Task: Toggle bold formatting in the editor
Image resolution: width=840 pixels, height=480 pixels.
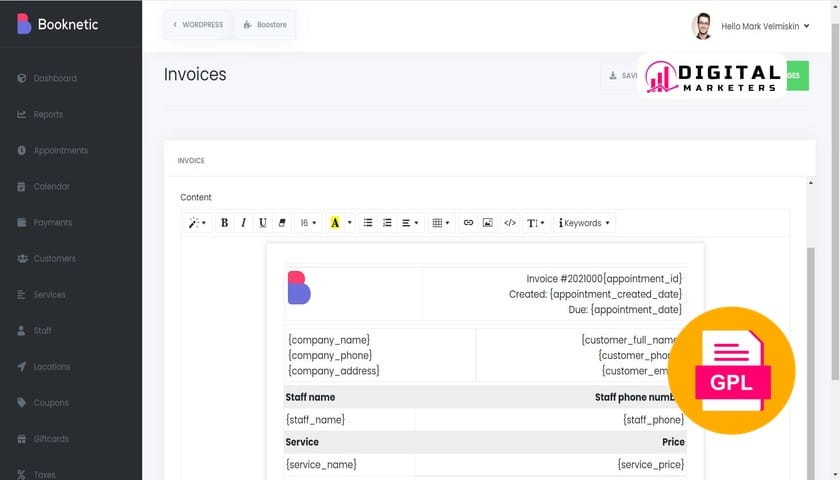Action: click(224, 223)
